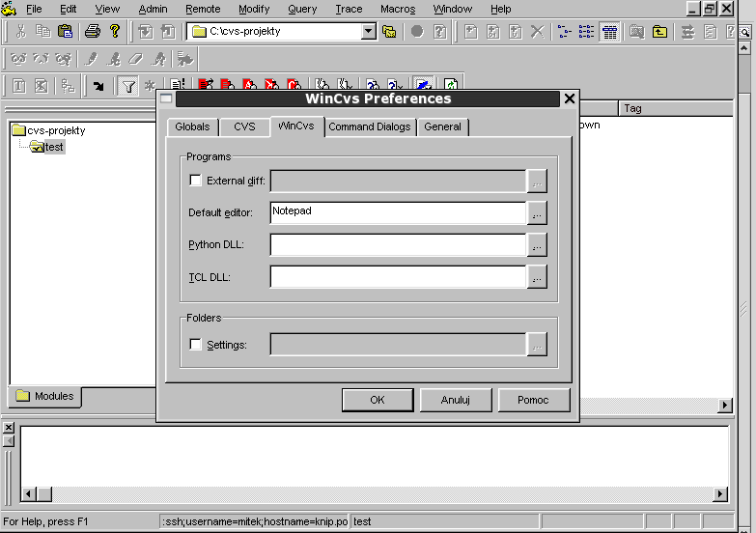This screenshot has width=756, height=533.
Task: Click the Stop CVS round icon
Action: coord(417,32)
